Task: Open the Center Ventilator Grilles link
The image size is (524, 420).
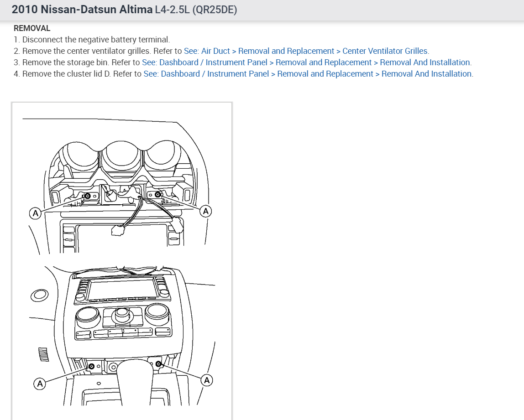Action: (x=306, y=51)
